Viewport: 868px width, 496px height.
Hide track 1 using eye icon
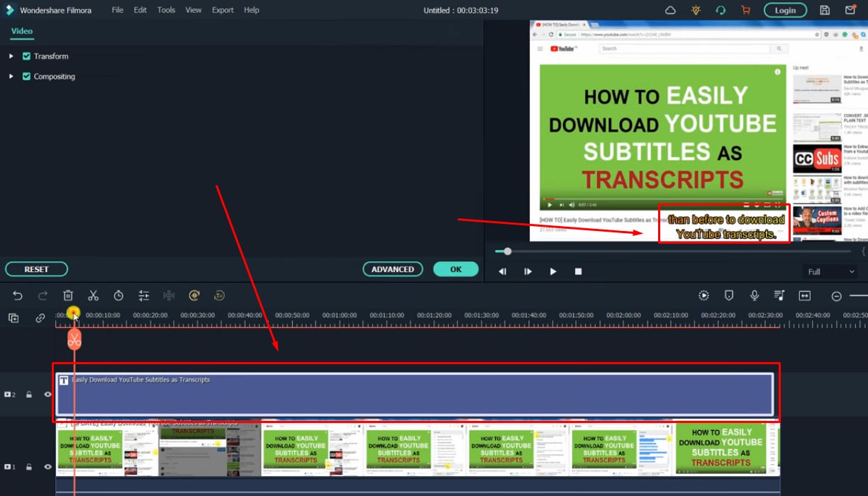(x=48, y=467)
